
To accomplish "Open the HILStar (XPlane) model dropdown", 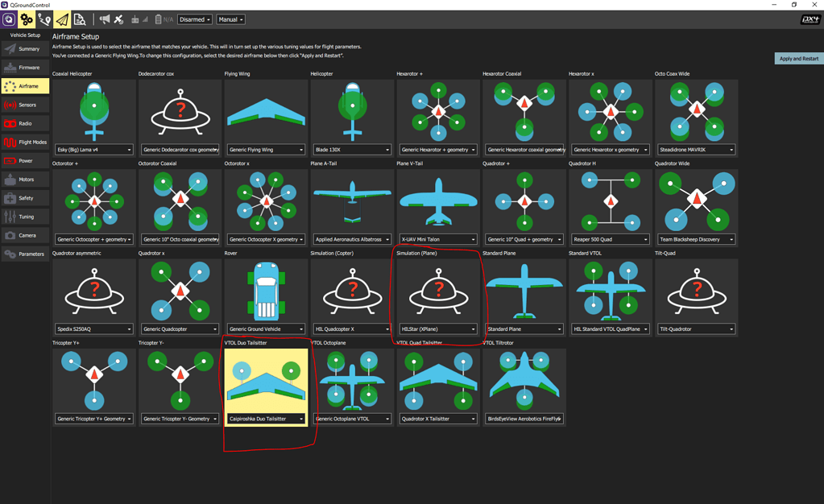I will [x=438, y=329].
